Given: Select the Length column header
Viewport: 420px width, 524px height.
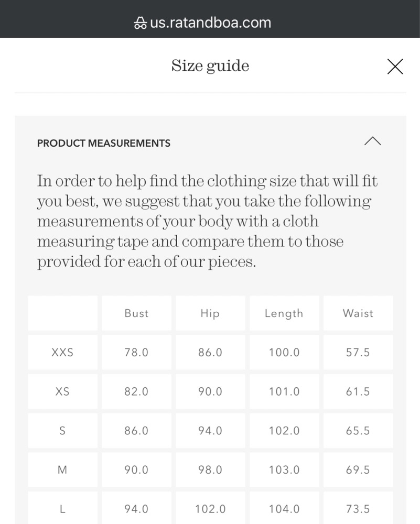Looking at the screenshot, I should pos(284,313).
